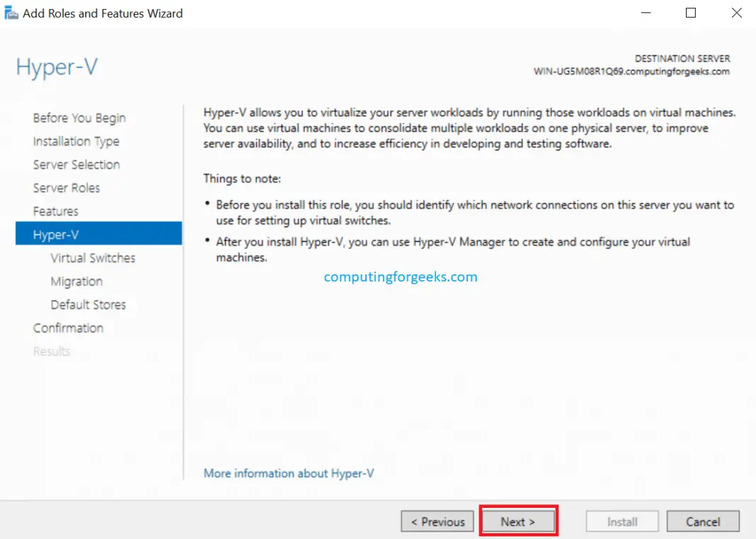Click the computingforgeeks.com watermark link
This screenshot has width=756, height=539.
click(x=401, y=277)
